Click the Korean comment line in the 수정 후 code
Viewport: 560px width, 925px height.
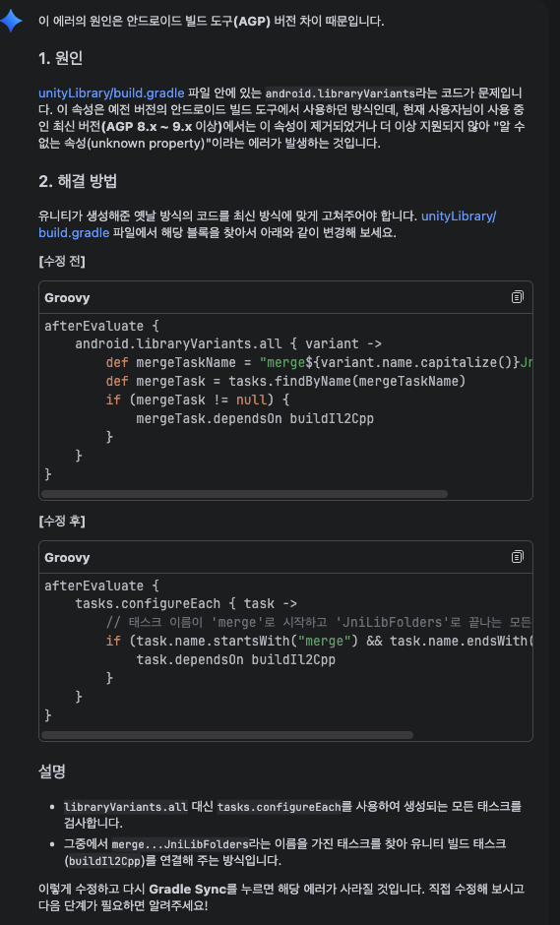(319, 622)
